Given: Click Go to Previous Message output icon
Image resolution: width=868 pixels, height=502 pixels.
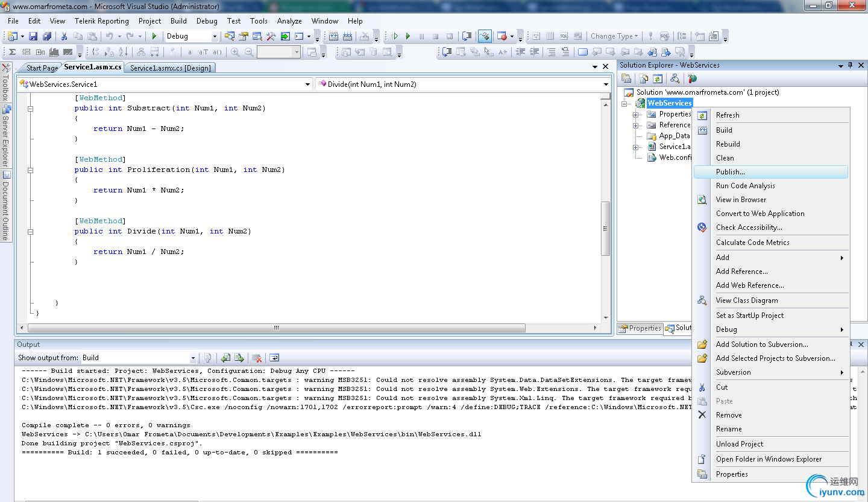Looking at the screenshot, I should pyautogui.click(x=225, y=358).
